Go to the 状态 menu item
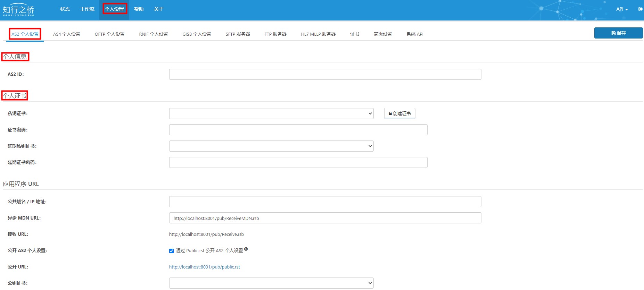 (x=65, y=9)
